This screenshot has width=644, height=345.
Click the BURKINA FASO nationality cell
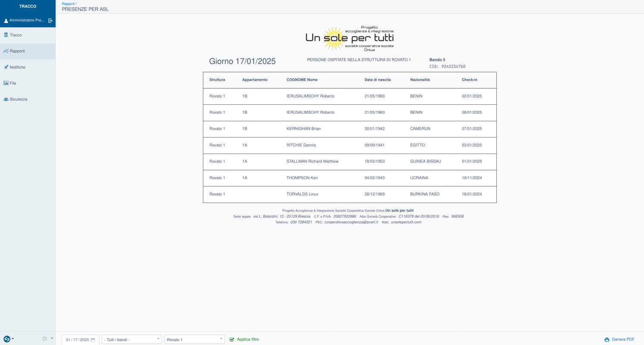pyautogui.click(x=425, y=194)
